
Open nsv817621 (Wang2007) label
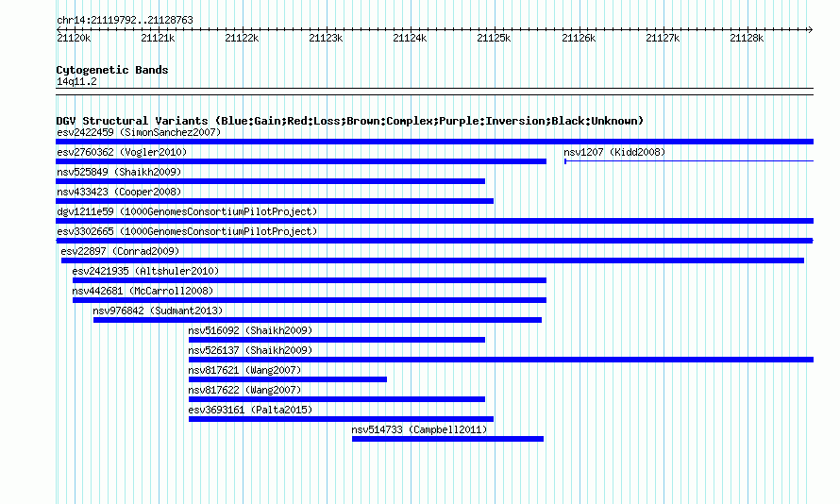(244, 370)
